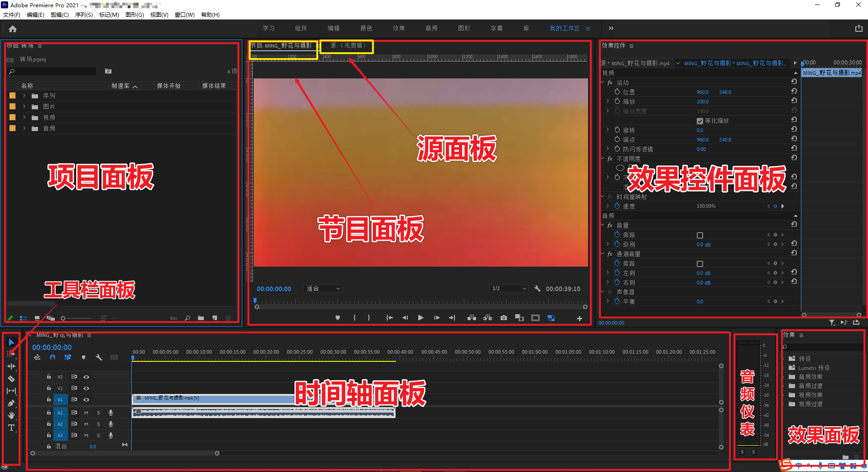Select the Ripple Edit tool
Image resolution: width=868 pixels, height=472 pixels.
(11, 366)
